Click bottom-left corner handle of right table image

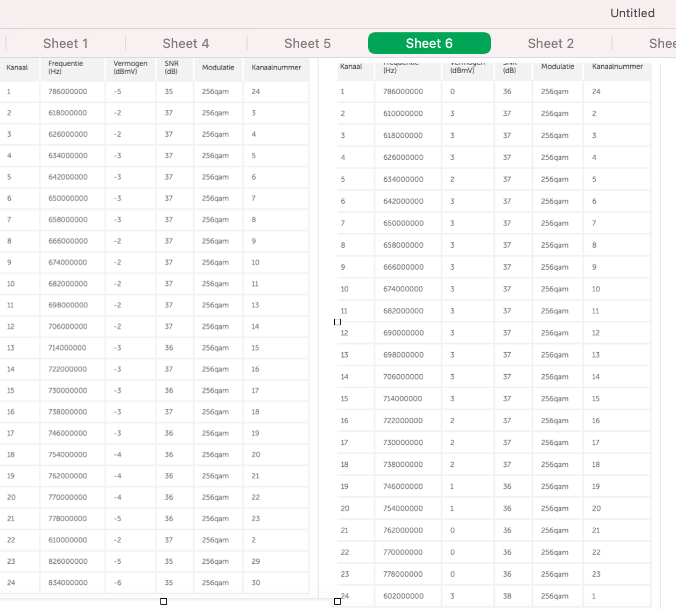[337, 601]
